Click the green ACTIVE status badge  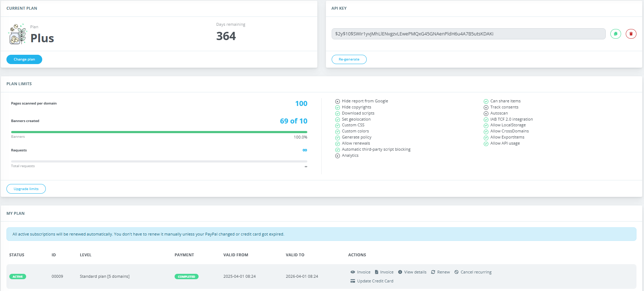coord(18,277)
